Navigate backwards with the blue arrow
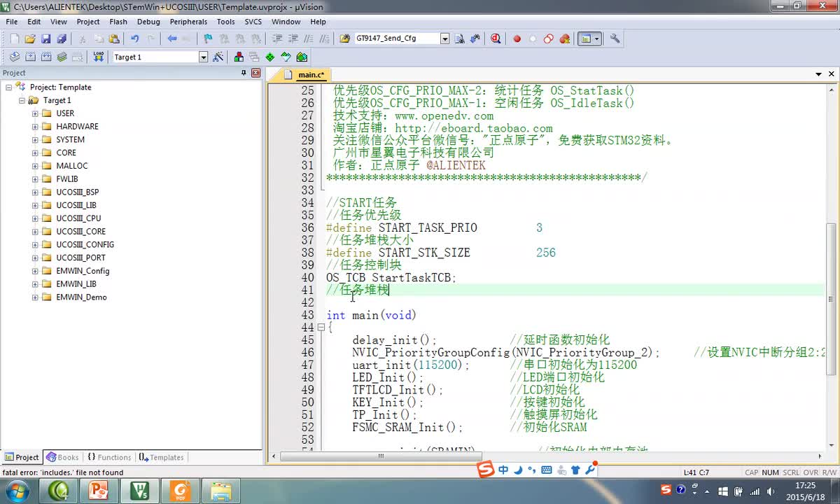840x504 pixels. [172, 39]
